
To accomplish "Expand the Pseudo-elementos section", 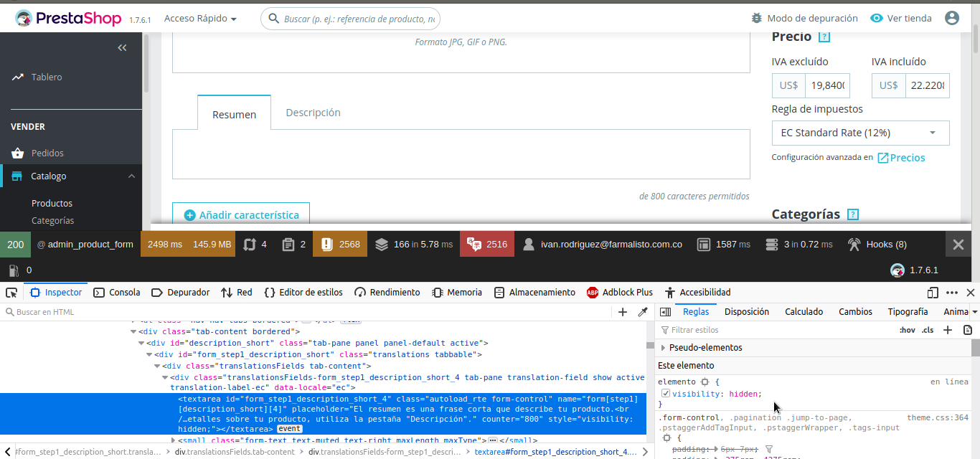I will coord(663,348).
